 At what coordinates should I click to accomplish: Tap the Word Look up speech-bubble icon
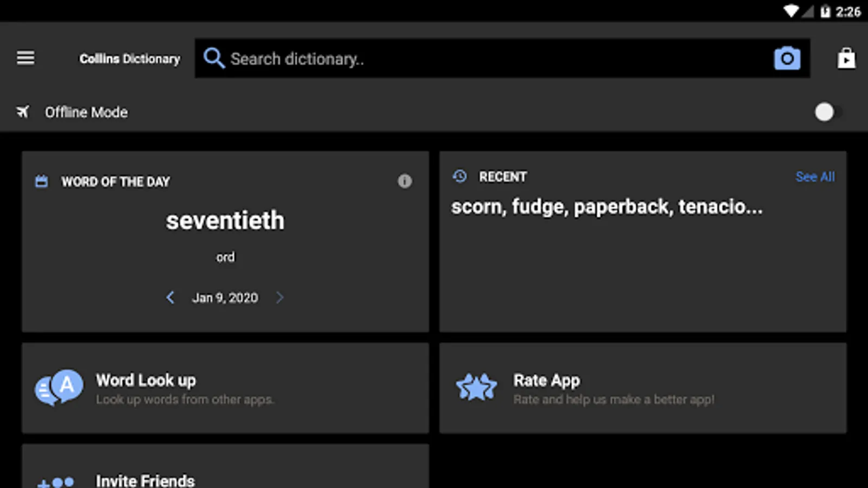[x=59, y=388]
